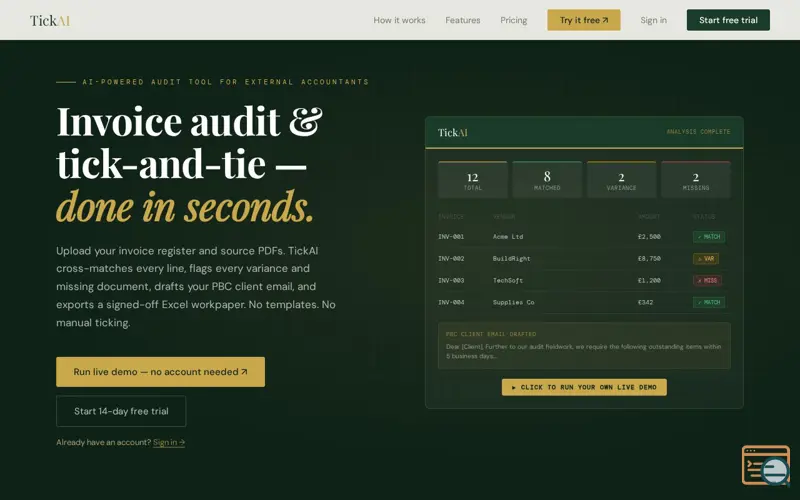Select the 12 Total stat card
The width and height of the screenshot is (800, 500).
(x=472, y=180)
